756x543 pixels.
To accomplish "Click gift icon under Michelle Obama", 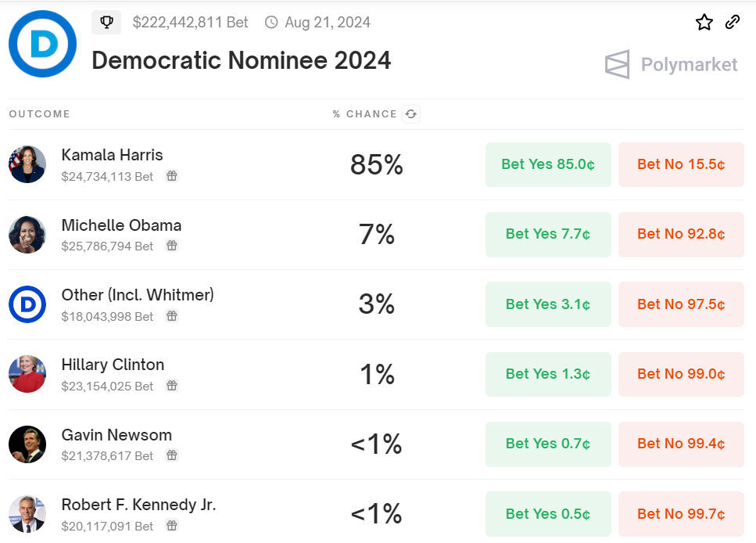I will pyautogui.click(x=172, y=246).
